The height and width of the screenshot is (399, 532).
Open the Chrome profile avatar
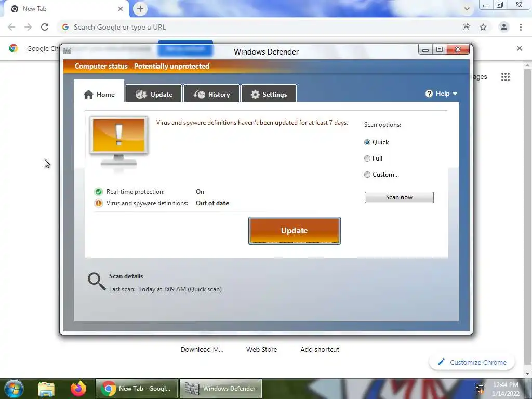coord(504,27)
